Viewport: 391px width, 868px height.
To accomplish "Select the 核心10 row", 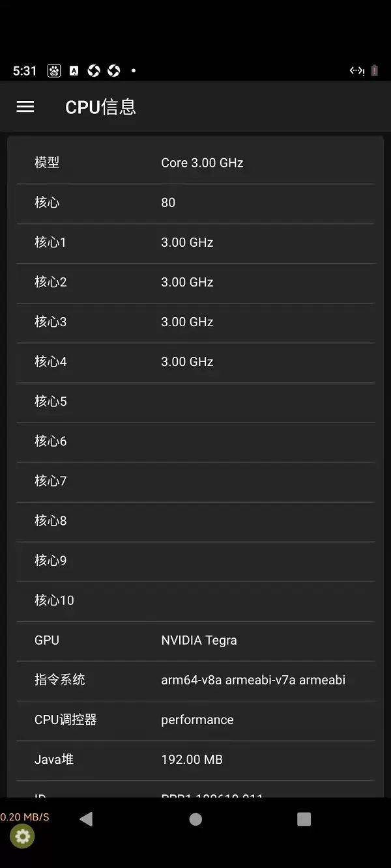I will (195, 600).
